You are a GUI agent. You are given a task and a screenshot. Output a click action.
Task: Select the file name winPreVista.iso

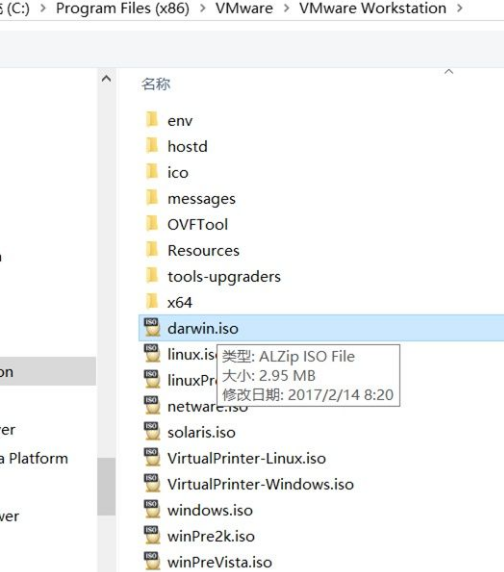[220, 562]
